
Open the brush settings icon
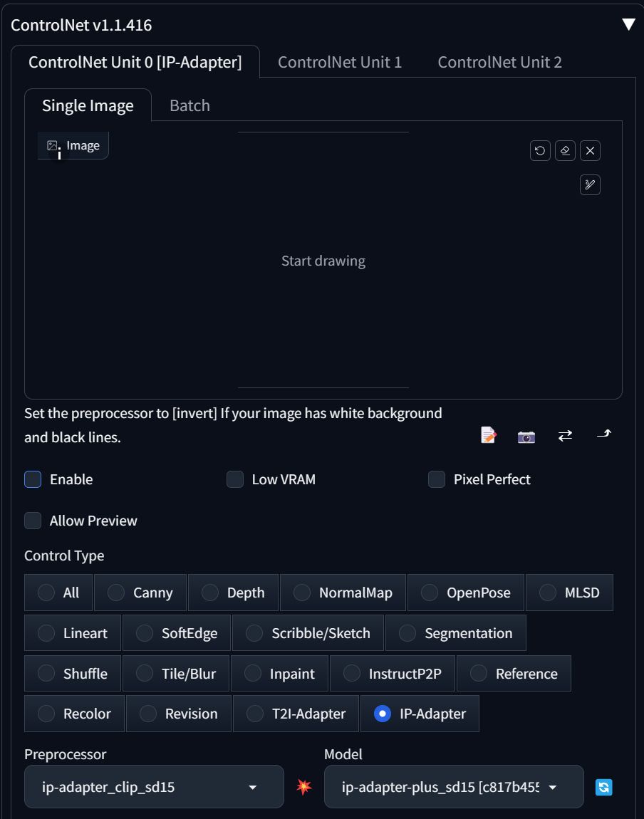point(590,184)
